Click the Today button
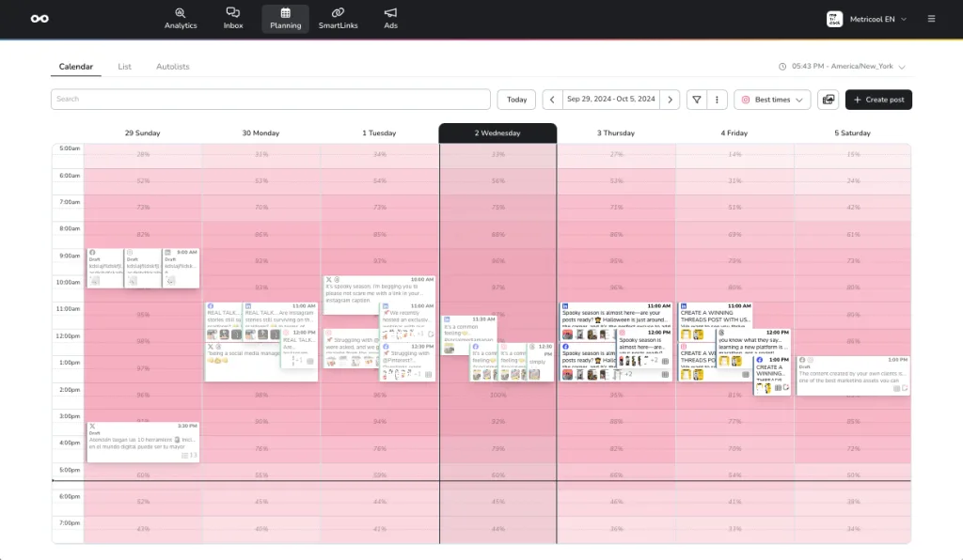 click(516, 100)
